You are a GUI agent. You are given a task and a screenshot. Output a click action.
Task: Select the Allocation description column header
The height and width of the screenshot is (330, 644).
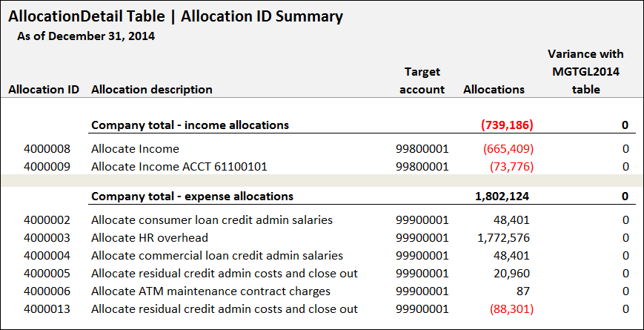click(152, 90)
